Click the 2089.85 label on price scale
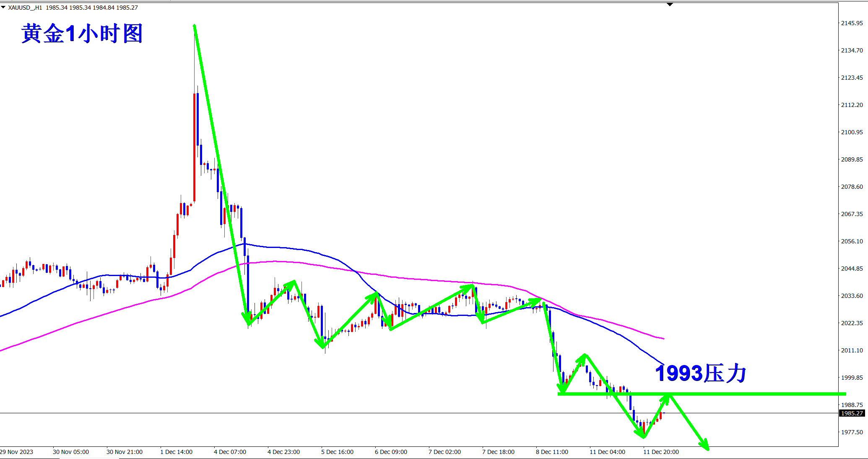 (x=852, y=159)
